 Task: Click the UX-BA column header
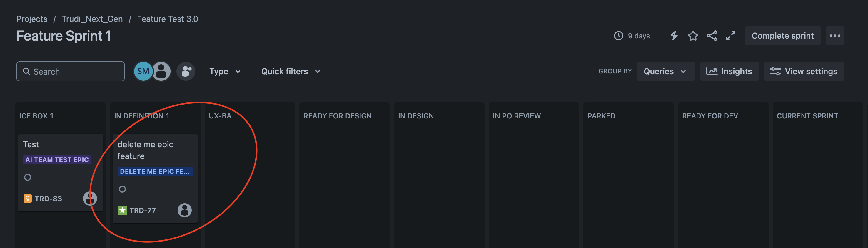[220, 116]
